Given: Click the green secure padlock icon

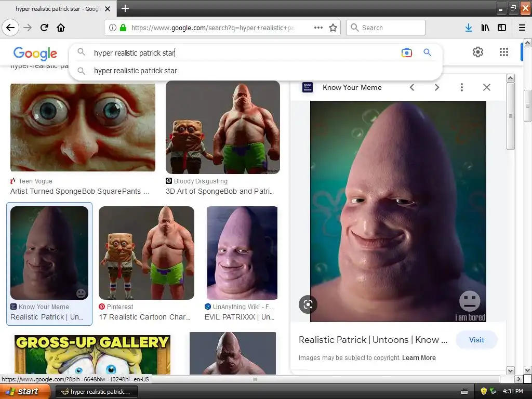Looking at the screenshot, I should [123, 28].
